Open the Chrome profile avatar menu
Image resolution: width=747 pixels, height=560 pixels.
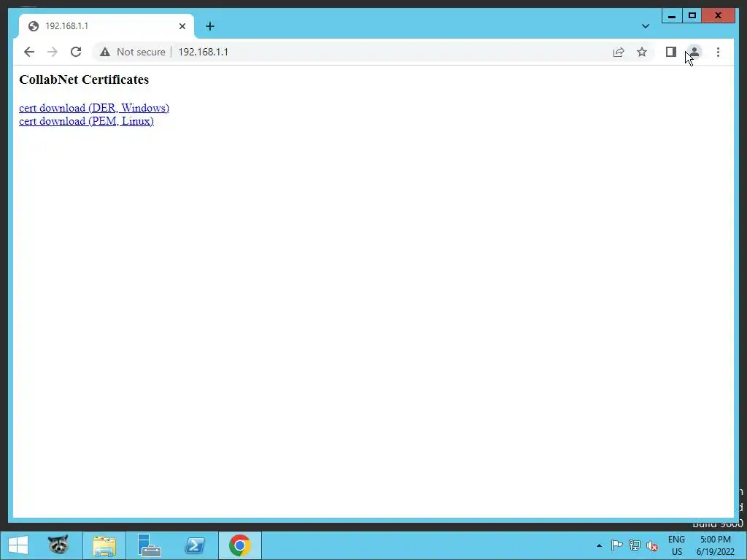pos(694,52)
